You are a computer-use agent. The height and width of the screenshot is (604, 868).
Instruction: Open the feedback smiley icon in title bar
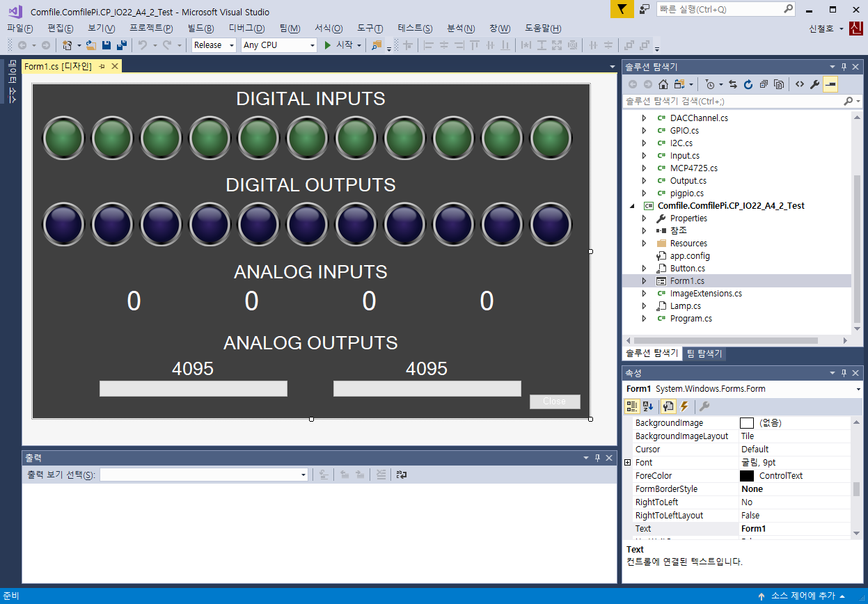click(645, 10)
